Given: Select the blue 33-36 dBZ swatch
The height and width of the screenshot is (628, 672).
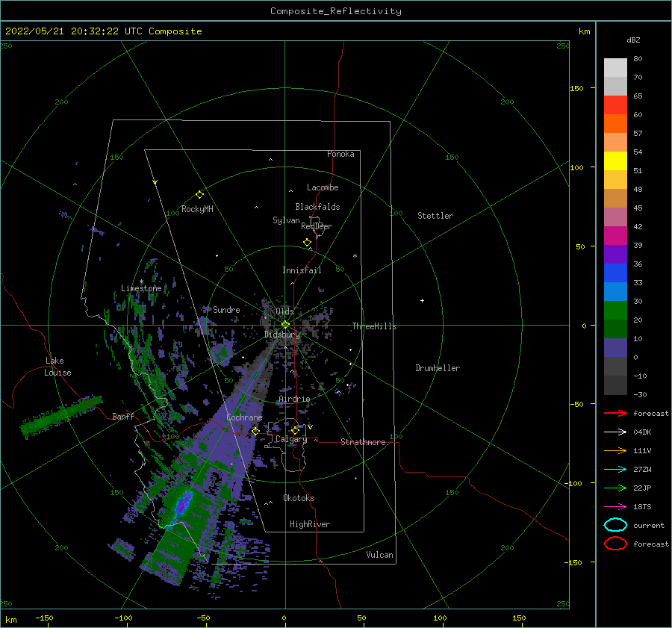Looking at the screenshot, I should [x=615, y=273].
